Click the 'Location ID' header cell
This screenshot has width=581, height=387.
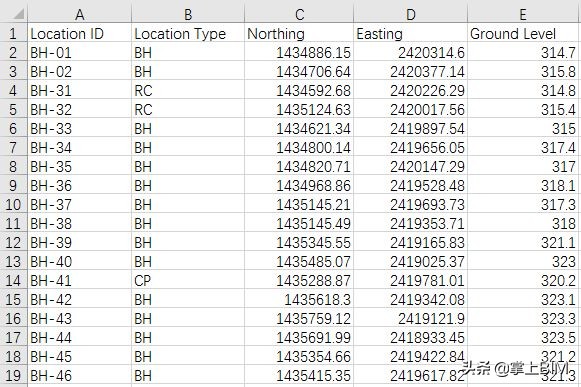[79, 33]
